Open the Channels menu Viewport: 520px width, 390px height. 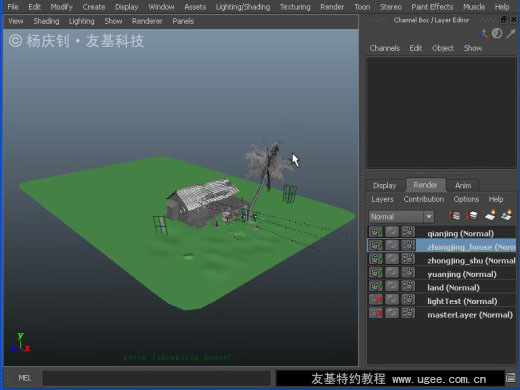384,48
